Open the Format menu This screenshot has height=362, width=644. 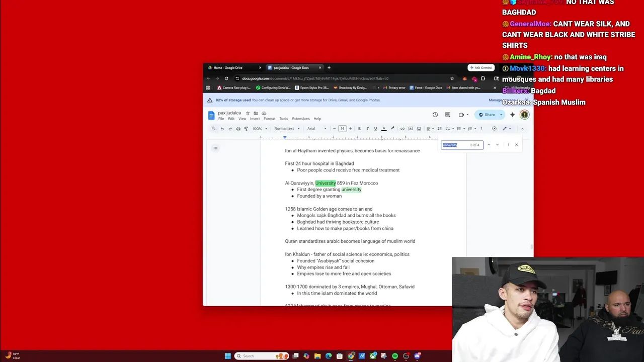[x=269, y=119]
